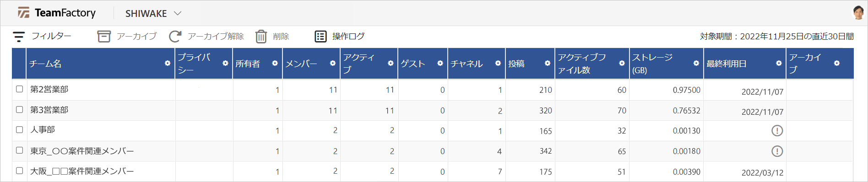Open the 最終利用日 column settings gear
Image resolution: width=868 pixels, height=182 pixels.
779,64
